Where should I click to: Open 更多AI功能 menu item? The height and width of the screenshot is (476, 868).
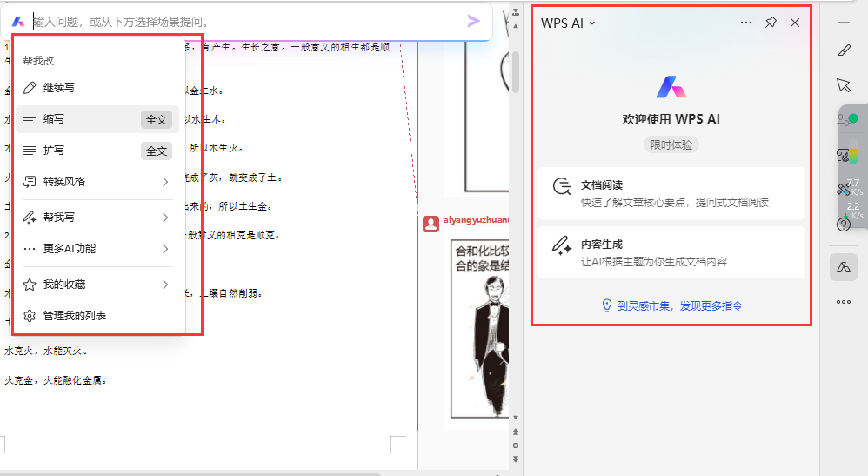coord(97,249)
